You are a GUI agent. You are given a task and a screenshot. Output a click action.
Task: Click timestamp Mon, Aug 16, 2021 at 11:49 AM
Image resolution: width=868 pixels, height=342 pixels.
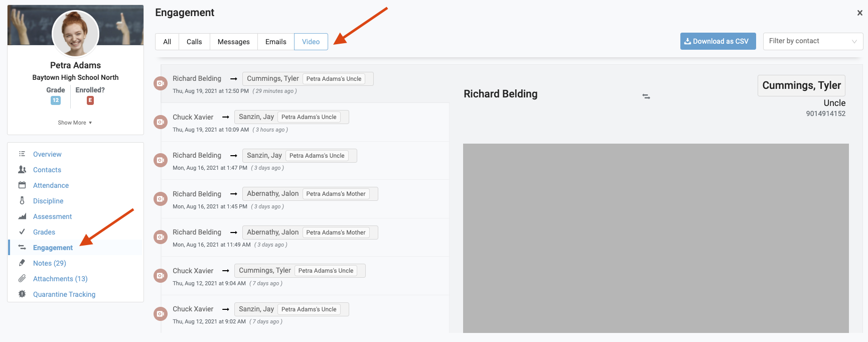point(211,245)
